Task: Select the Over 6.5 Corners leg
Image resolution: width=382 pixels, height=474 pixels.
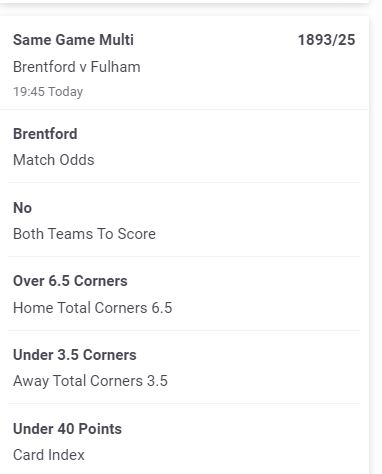Action: coord(70,281)
